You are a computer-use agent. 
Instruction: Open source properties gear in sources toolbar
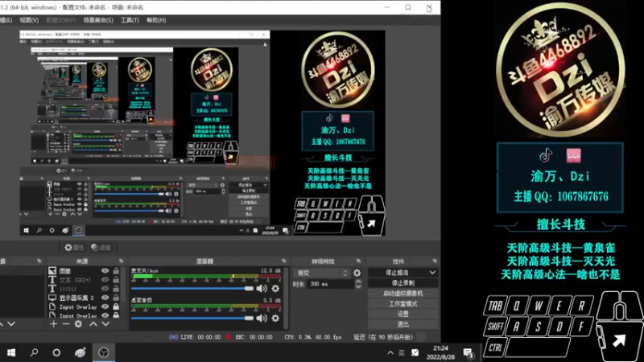tap(78, 324)
